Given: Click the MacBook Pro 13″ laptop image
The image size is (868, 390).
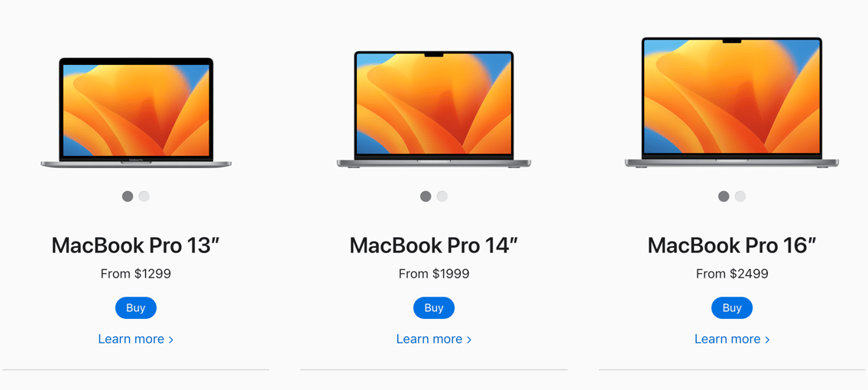Looking at the screenshot, I should pyautogui.click(x=136, y=112).
